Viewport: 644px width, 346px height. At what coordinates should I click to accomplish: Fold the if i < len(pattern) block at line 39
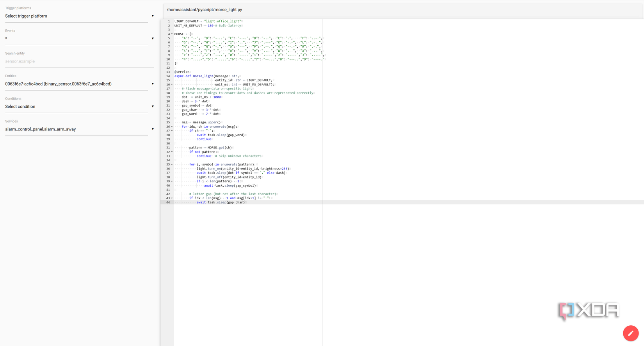[x=172, y=182]
